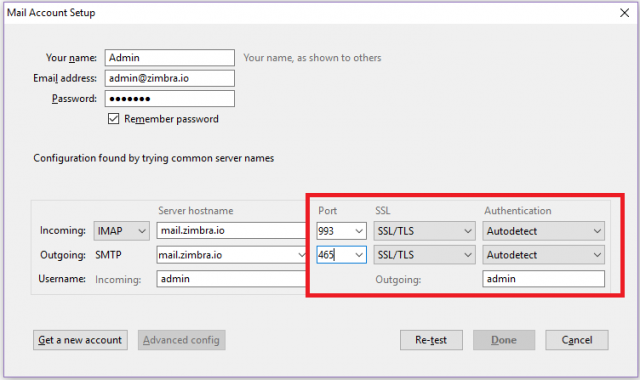Click the 'Configuration found by trying common server names' text
The height and width of the screenshot is (380, 640).
[x=153, y=158]
